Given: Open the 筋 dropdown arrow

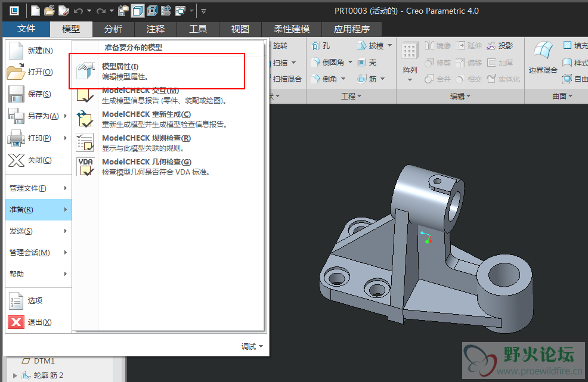Looking at the screenshot, I should [x=382, y=79].
